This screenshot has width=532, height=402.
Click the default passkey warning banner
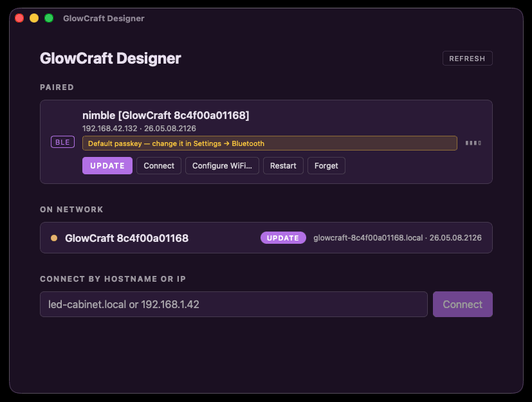[270, 143]
